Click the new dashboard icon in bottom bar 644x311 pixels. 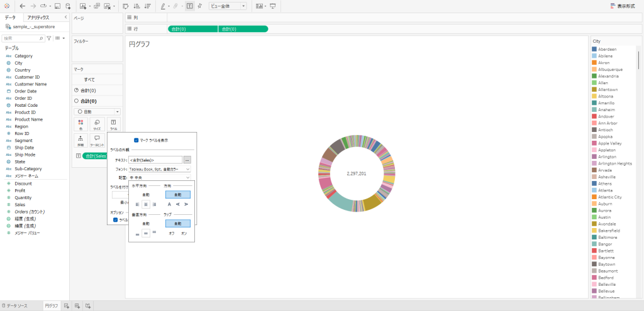point(77,305)
